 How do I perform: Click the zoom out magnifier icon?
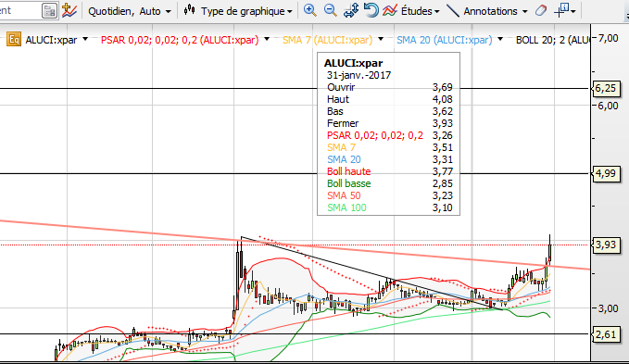(330, 10)
